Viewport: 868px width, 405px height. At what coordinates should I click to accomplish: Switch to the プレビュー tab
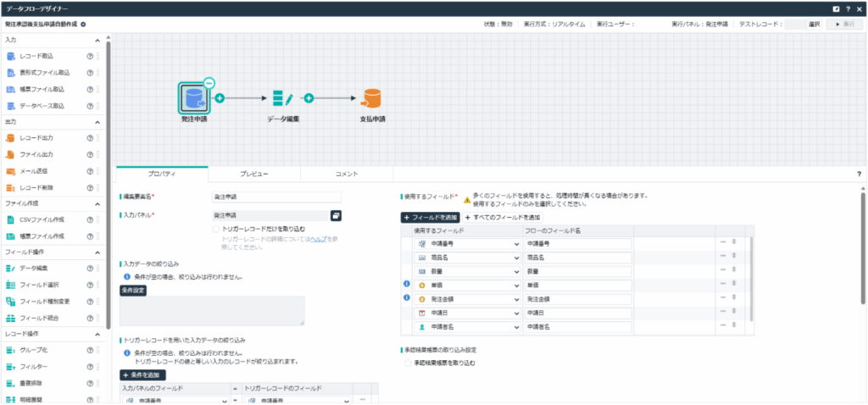253,174
